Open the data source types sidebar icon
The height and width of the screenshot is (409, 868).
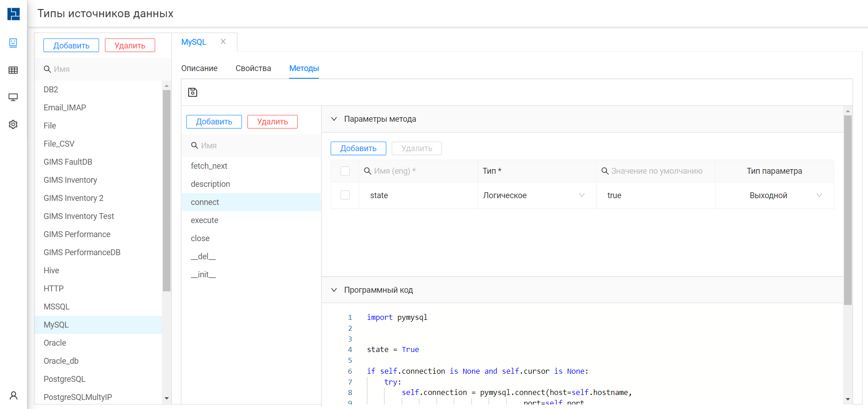point(13,43)
